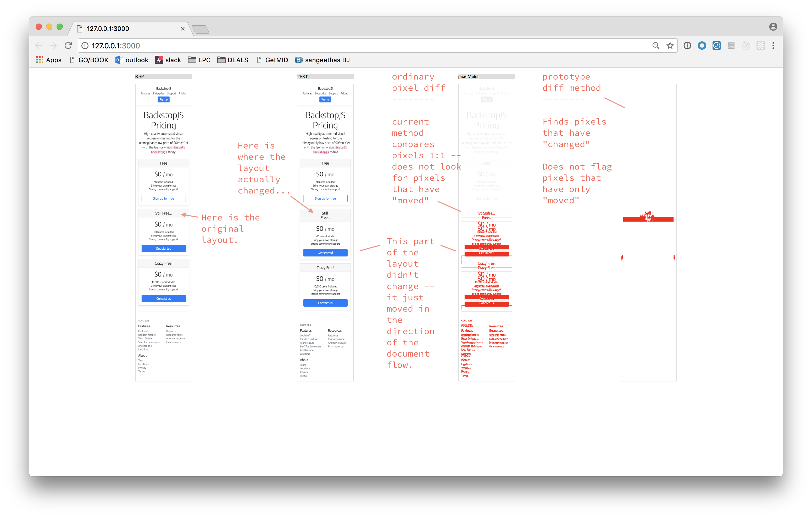Viewport: 812px width, 518px height.
Task: Close the 127.0.0.1:3000 tab
Action: 182,29
